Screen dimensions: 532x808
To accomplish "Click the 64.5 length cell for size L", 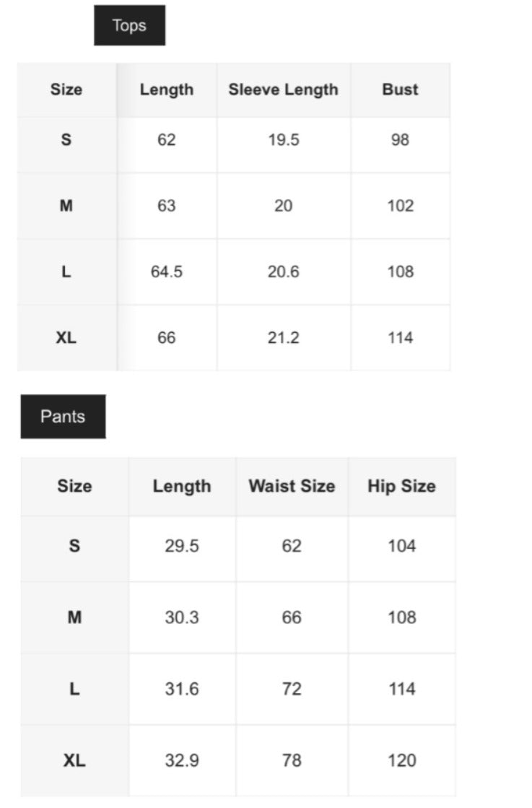I will pos(167,272).
